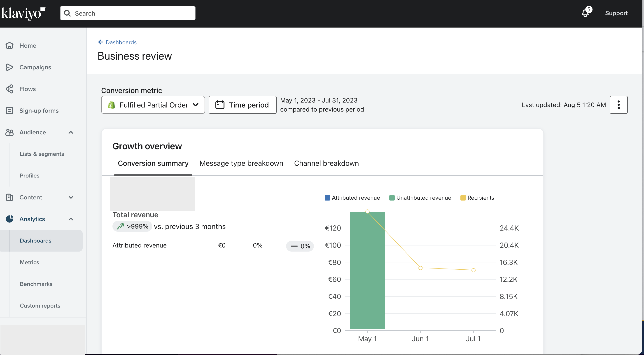
Task: Toggle Attributed revenue legend series
Action: [x=352, y=198]
